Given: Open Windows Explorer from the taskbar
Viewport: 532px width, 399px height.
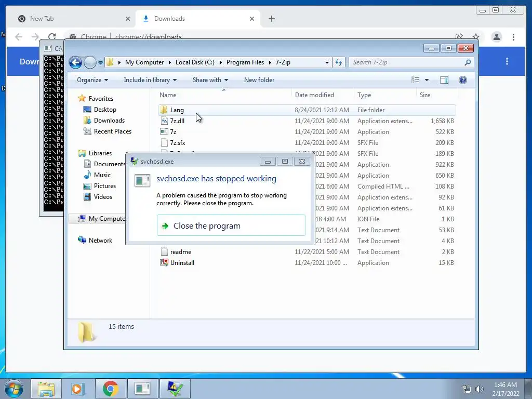Looking at the screenshot, I should tap(46, 389).
